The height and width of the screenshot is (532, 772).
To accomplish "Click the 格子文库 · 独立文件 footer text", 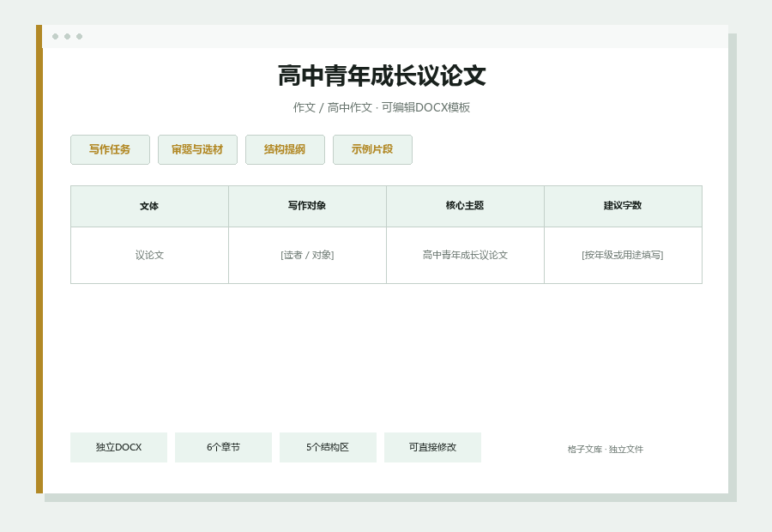I will click(x=605, y=450).
